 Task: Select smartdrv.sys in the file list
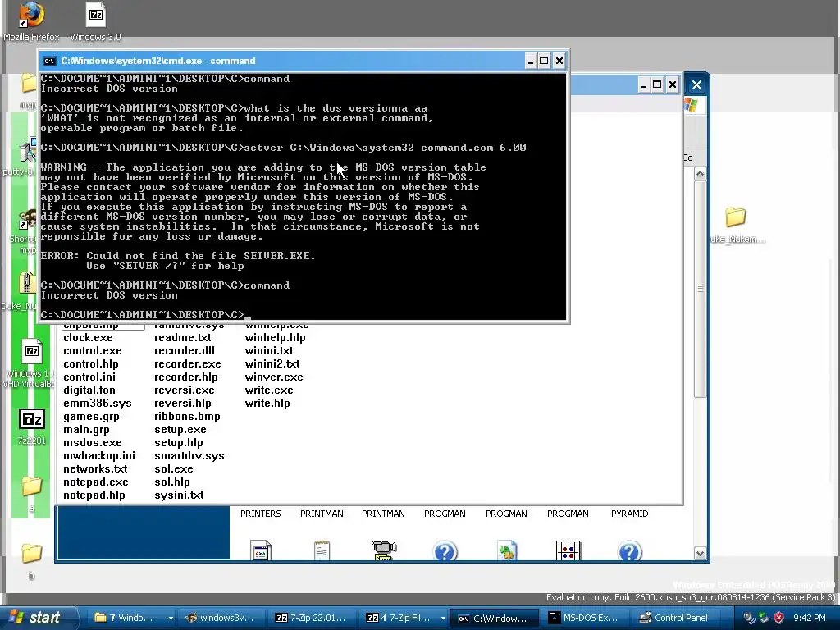tap(189, 456)
